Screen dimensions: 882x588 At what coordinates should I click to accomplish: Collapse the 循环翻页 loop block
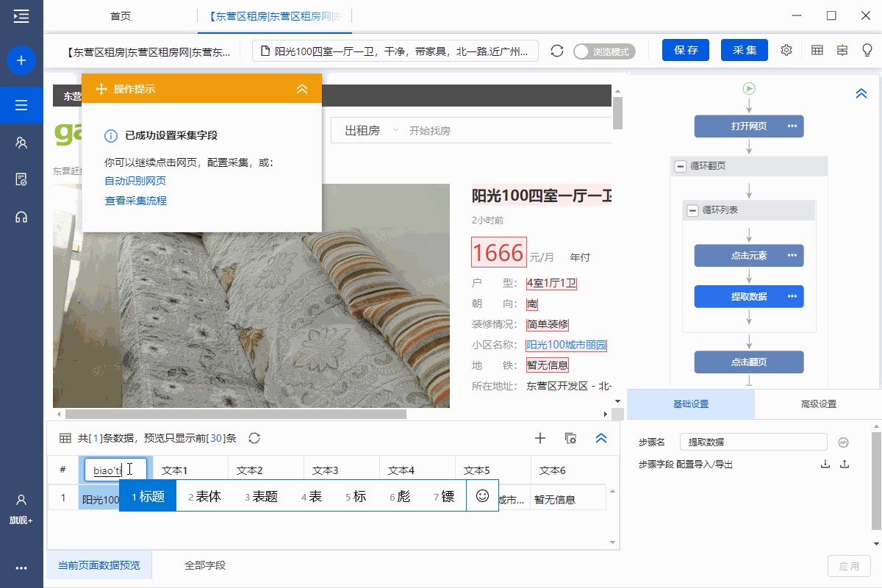tap(680, 167)
